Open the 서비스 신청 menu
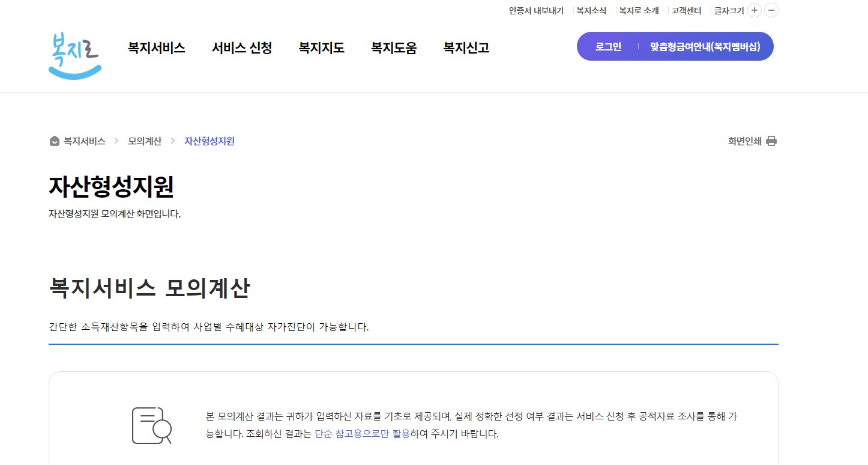 pyautogui.click(x=242, y=48)
